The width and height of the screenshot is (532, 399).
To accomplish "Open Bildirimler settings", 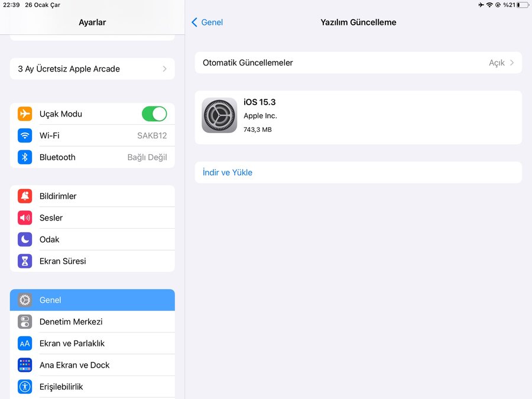I will pos(92,196).
